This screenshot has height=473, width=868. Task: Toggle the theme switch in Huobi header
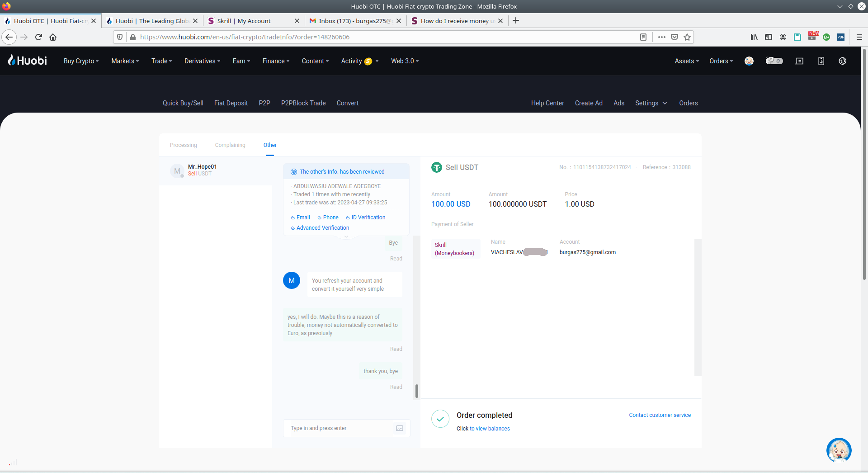[774, 61]
